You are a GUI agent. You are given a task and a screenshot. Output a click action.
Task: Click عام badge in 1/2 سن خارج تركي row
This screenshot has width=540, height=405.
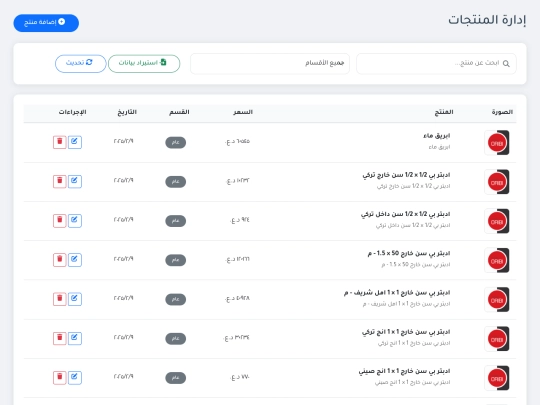click(176, 182)
